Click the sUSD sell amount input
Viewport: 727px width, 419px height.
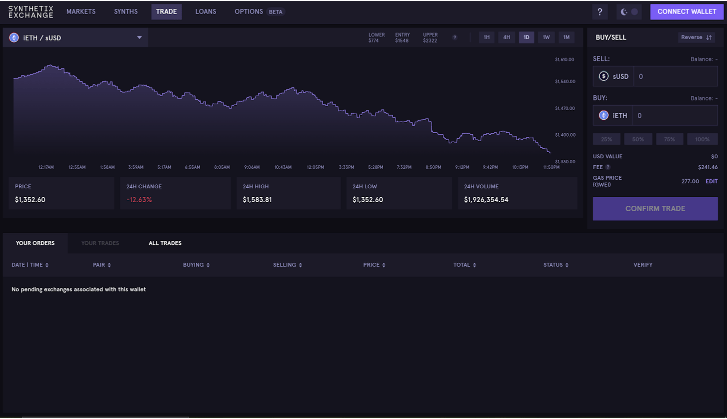(x=676, y=76)
